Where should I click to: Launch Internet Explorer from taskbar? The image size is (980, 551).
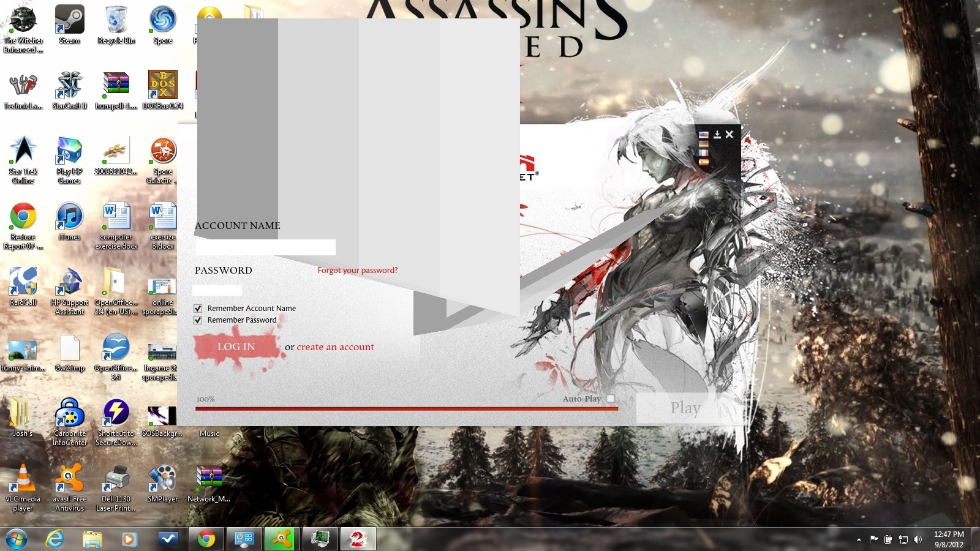click(x=55, y=539)
